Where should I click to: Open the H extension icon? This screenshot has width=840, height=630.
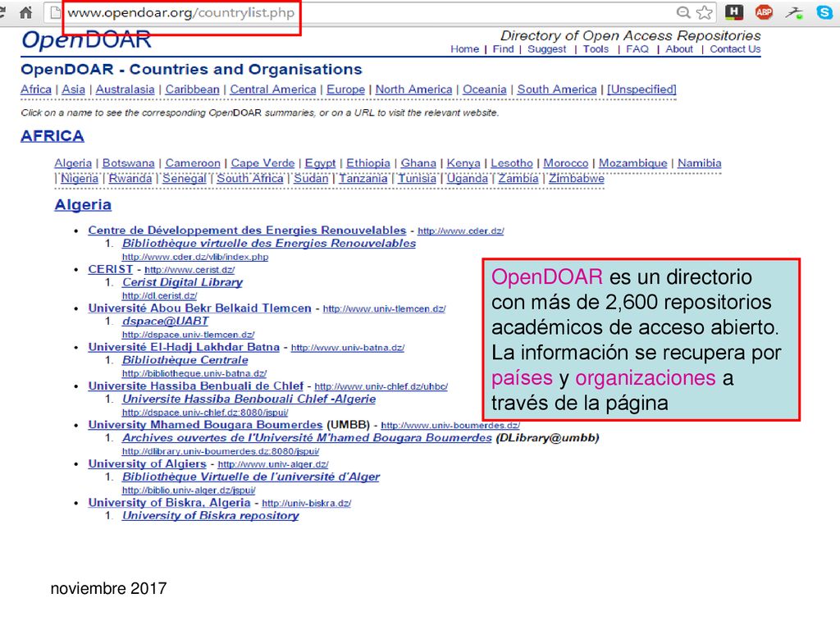click(x=734, y=12)
